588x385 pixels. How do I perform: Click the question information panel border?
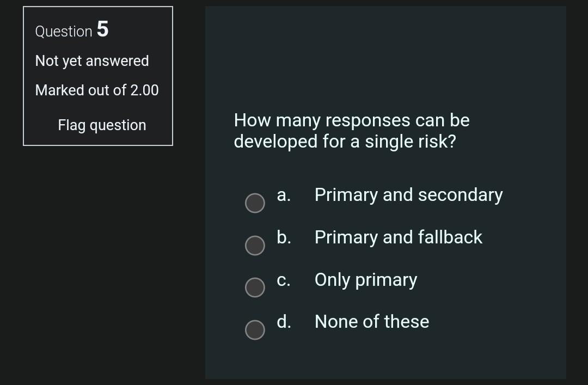pyautogui.click(x=98, y=7)
